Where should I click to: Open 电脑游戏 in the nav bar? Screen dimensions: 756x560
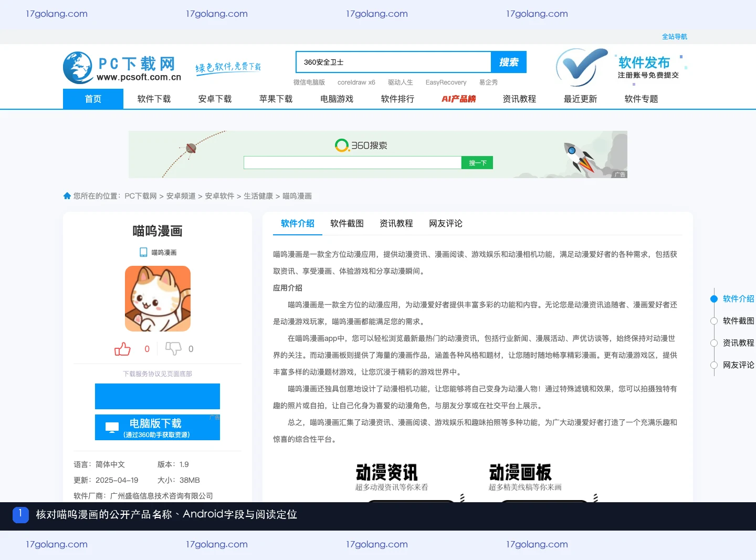click(x=337, y=99)
